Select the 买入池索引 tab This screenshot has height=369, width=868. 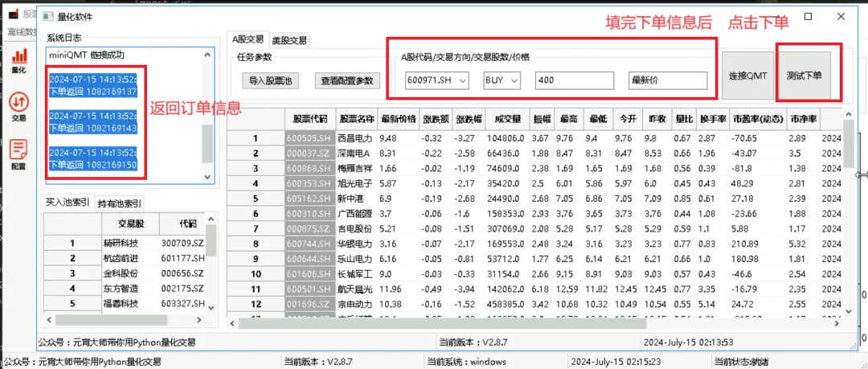tap(67, 203)
